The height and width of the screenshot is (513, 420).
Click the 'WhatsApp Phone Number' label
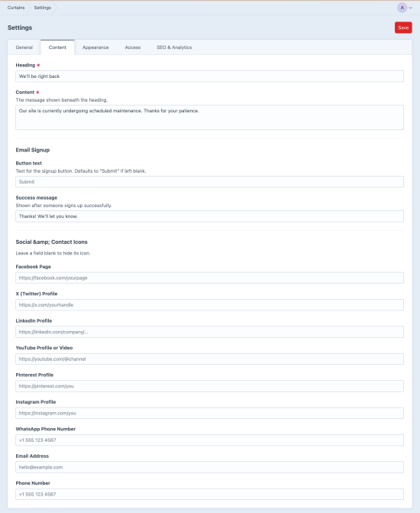click(x=46, y=429)
